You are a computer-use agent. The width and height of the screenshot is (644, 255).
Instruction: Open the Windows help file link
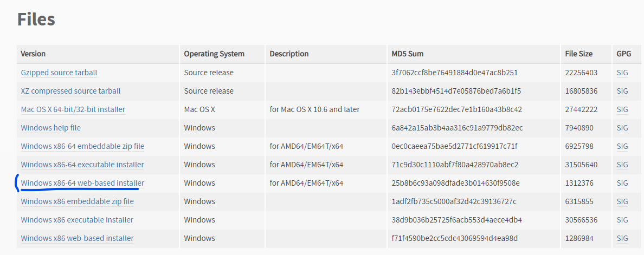(51, 128)
